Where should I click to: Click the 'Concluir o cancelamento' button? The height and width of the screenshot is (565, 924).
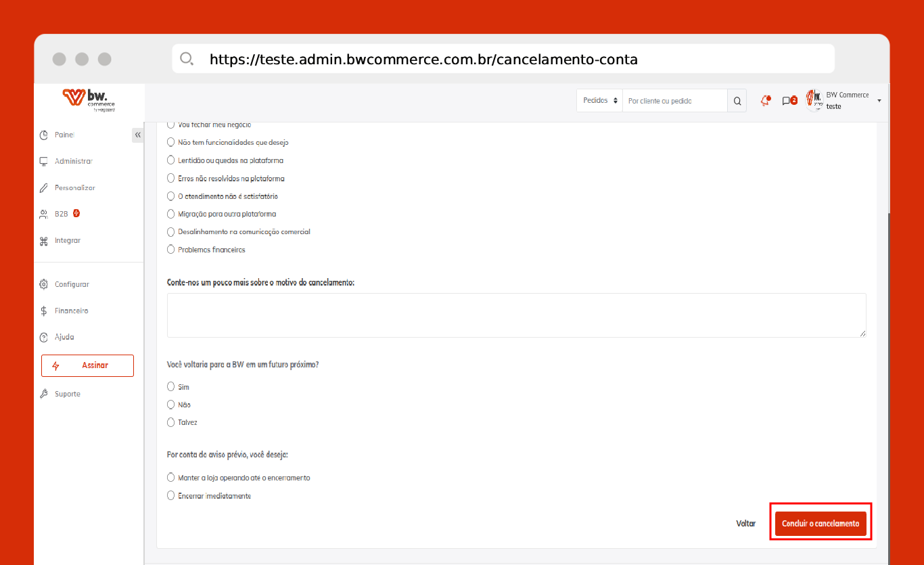point(821,524)
